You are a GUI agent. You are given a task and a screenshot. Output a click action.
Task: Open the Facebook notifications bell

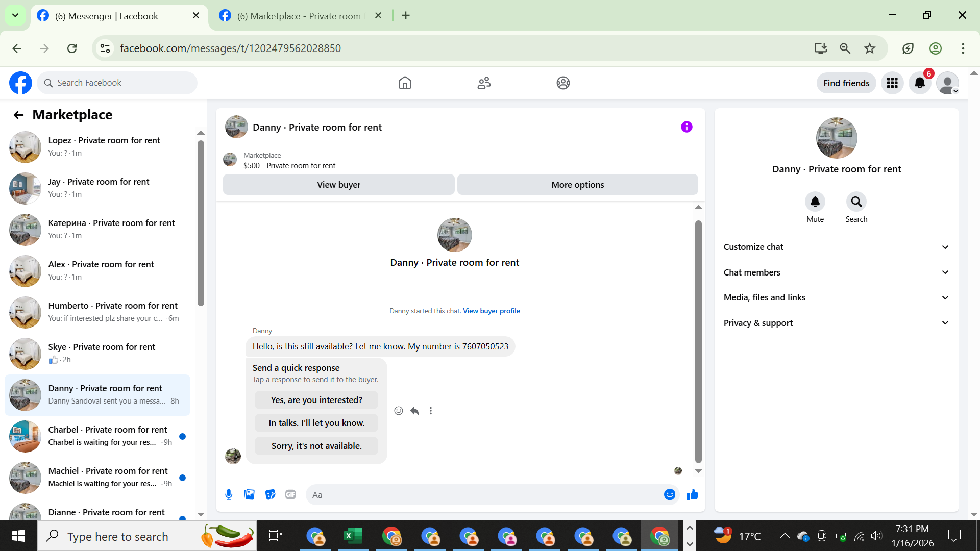click(920, 83)
